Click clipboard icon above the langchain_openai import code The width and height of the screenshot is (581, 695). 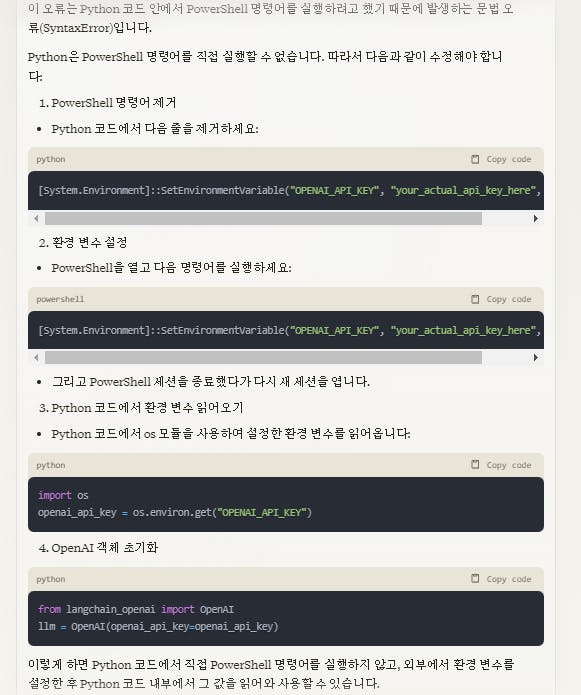[x=475, y=578]
